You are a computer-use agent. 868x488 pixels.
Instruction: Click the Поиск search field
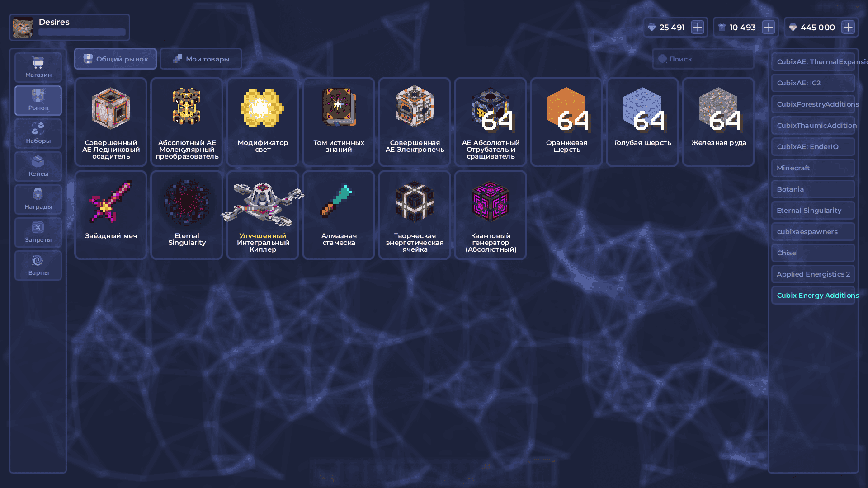(703, 59)
